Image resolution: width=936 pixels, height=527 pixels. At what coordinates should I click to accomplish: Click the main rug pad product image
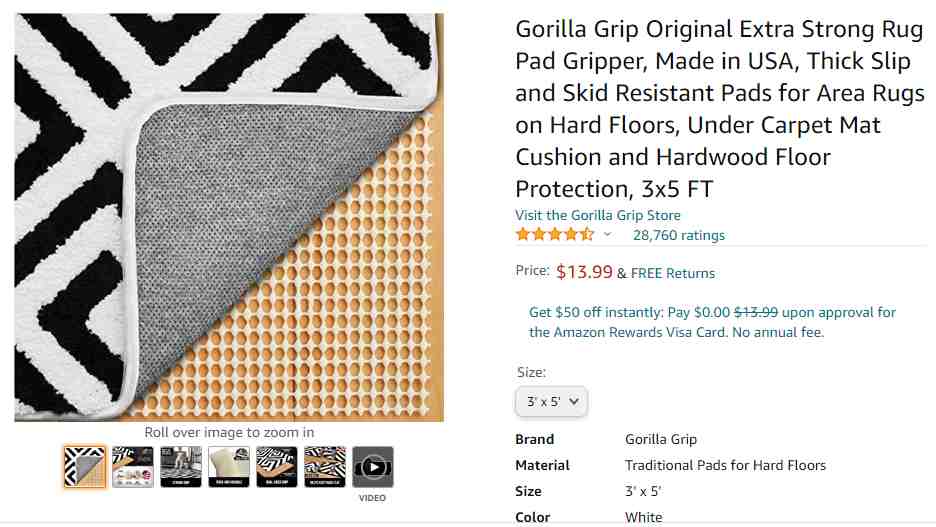(x=229, y=217)
